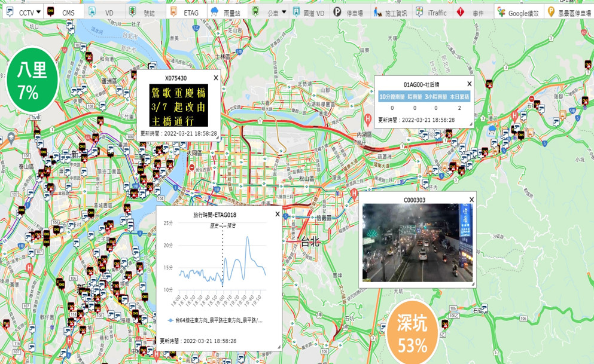594x364 pixels.
Task: Click the 停車場 parking P icon
Action: 337,12
